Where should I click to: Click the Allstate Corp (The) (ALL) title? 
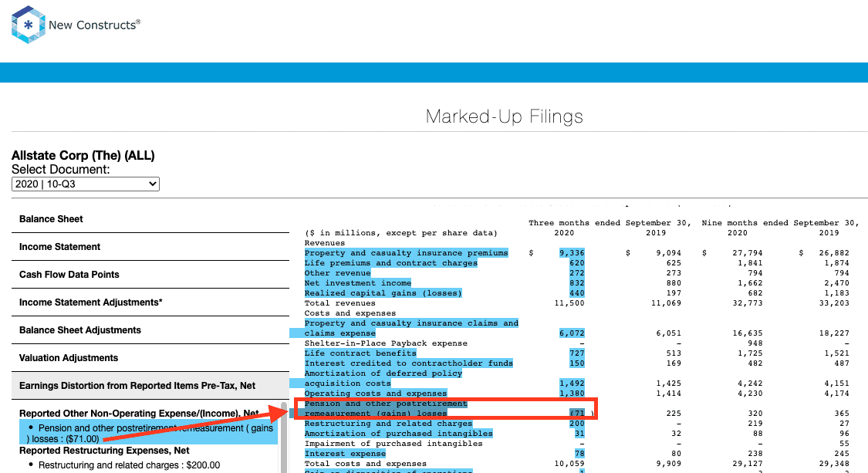[x=83, y=155]
